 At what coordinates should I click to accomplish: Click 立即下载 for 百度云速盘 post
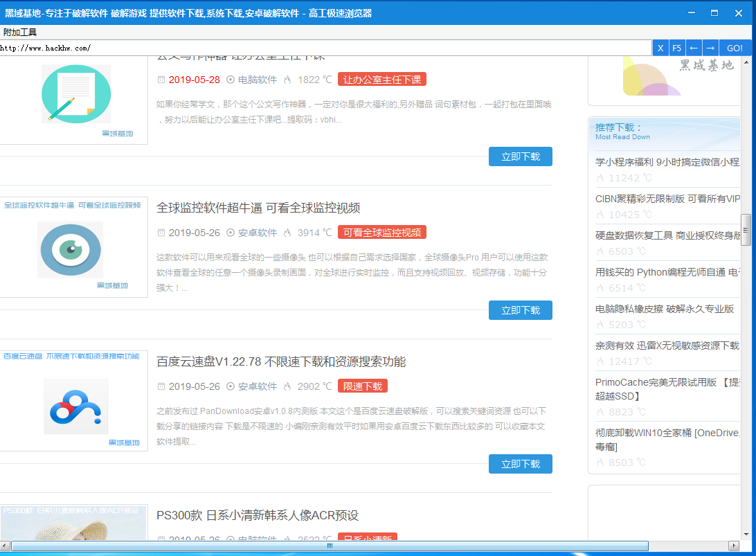pos(520,464)
